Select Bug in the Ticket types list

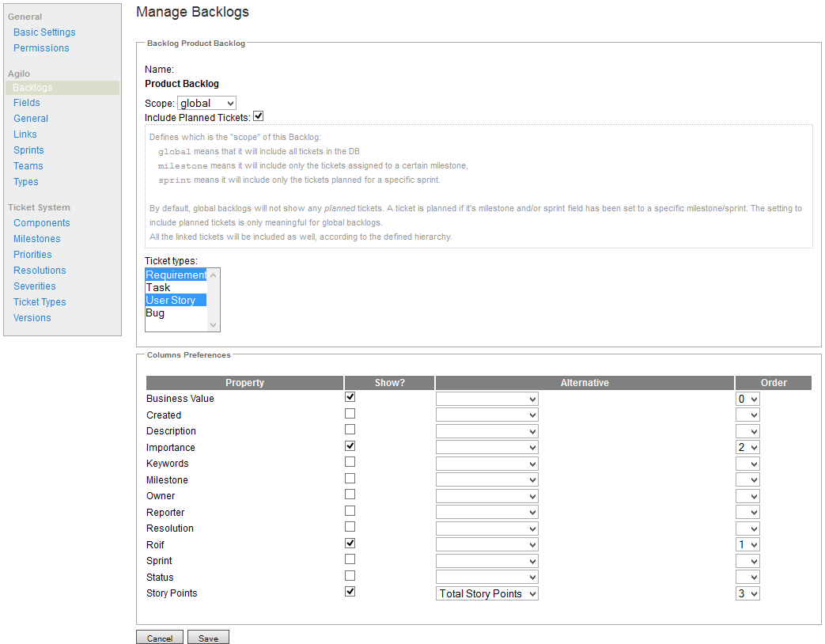click(155, 313)
